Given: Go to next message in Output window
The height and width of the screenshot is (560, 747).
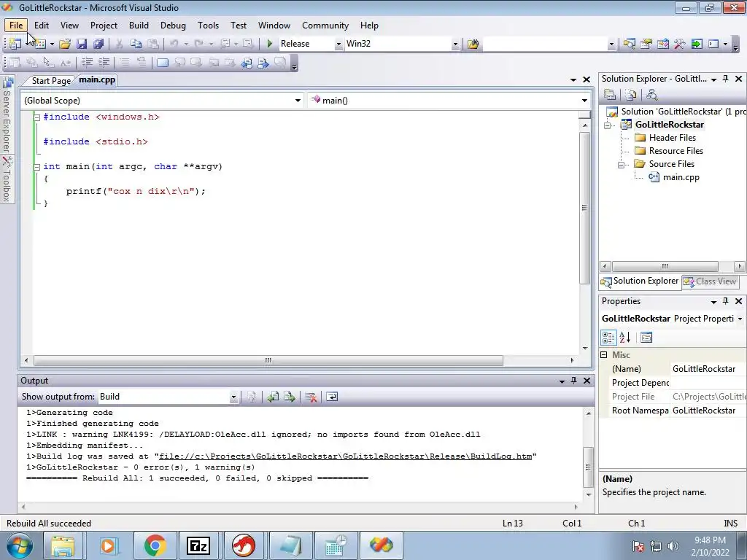Looking at the screenshot, I should [x=289, y=397].
